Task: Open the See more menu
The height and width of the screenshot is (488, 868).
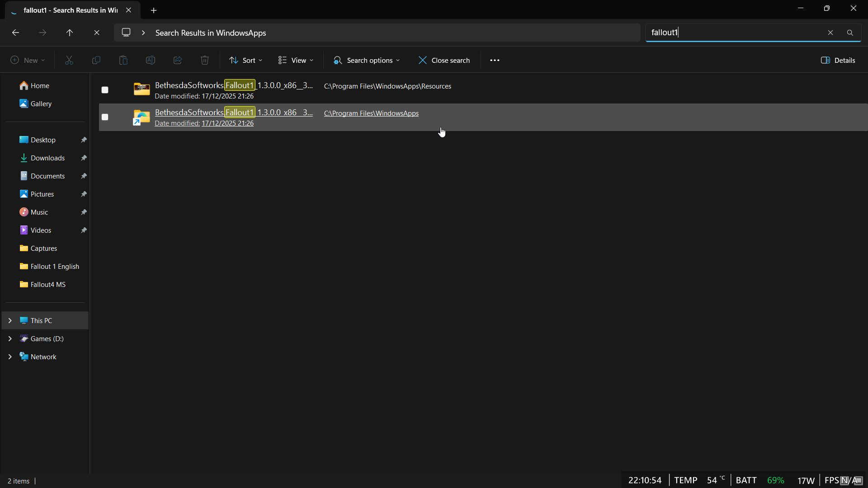Action: pos(495,60)
